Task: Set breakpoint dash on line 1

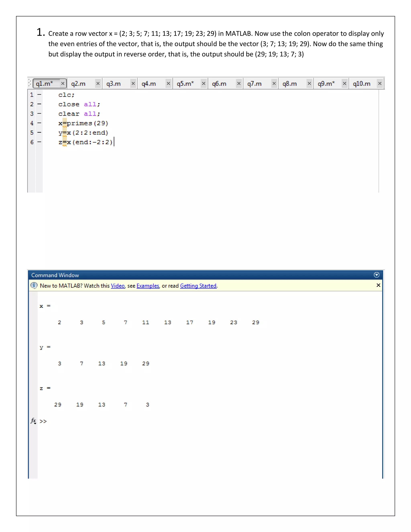Action: point(39,95)
